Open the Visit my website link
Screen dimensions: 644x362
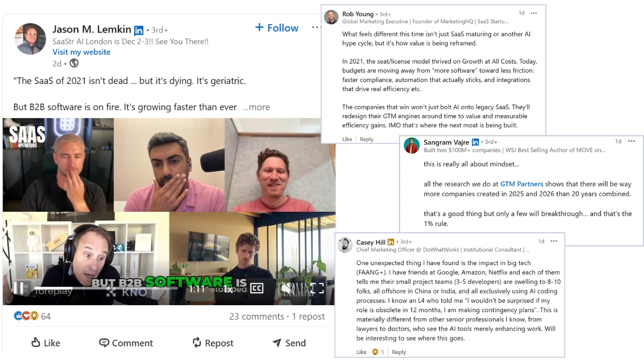point(82,52)
